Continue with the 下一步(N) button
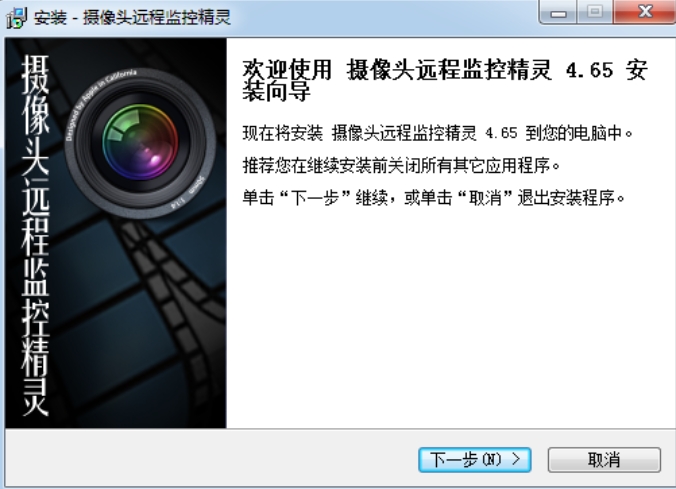Screen dimensions: 676x489 (x=475, y=460)
